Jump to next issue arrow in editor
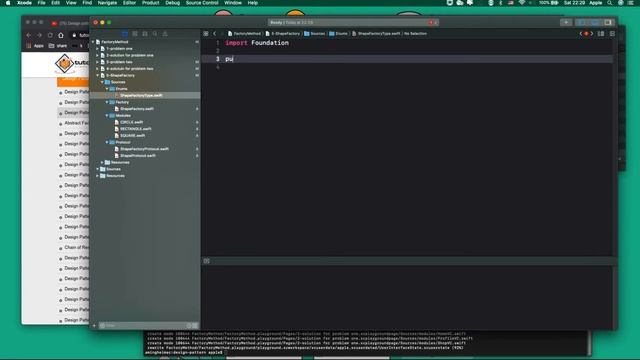The height and width of the screenshot is (360, 640). point(592,33)
